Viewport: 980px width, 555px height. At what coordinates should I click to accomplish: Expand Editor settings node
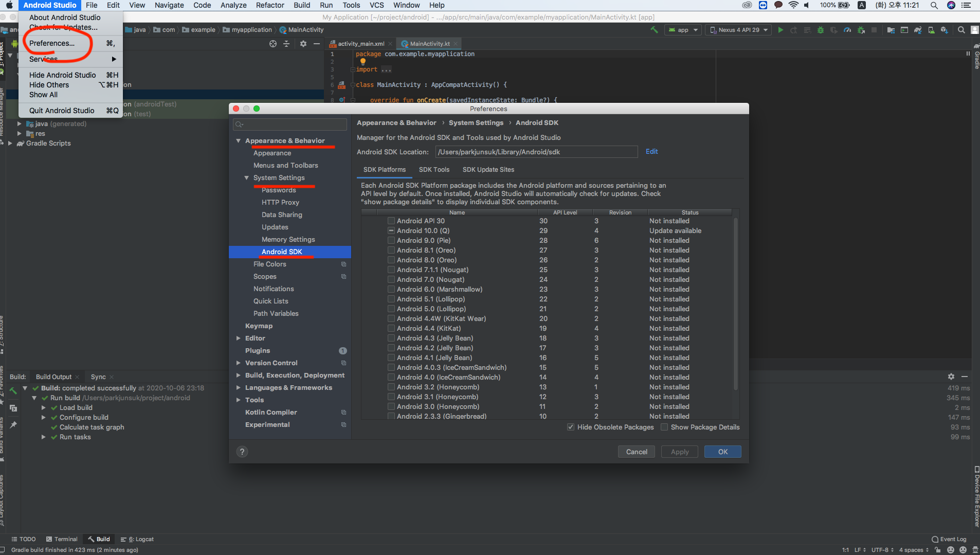238,338
